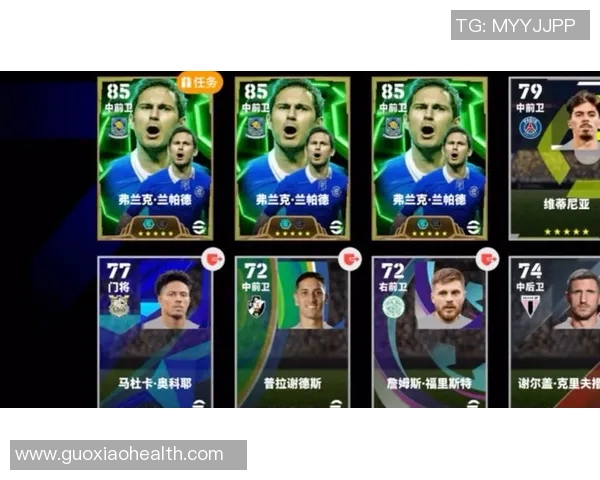
Task: Click the Vasco club crest on the 普拉谢德斯 card
Action: click(x=256, y=307)
